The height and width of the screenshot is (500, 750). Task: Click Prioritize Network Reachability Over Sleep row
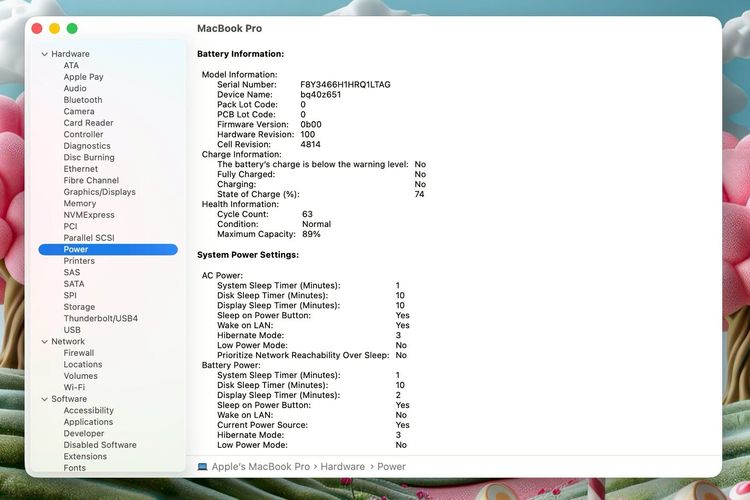(312, 356)
